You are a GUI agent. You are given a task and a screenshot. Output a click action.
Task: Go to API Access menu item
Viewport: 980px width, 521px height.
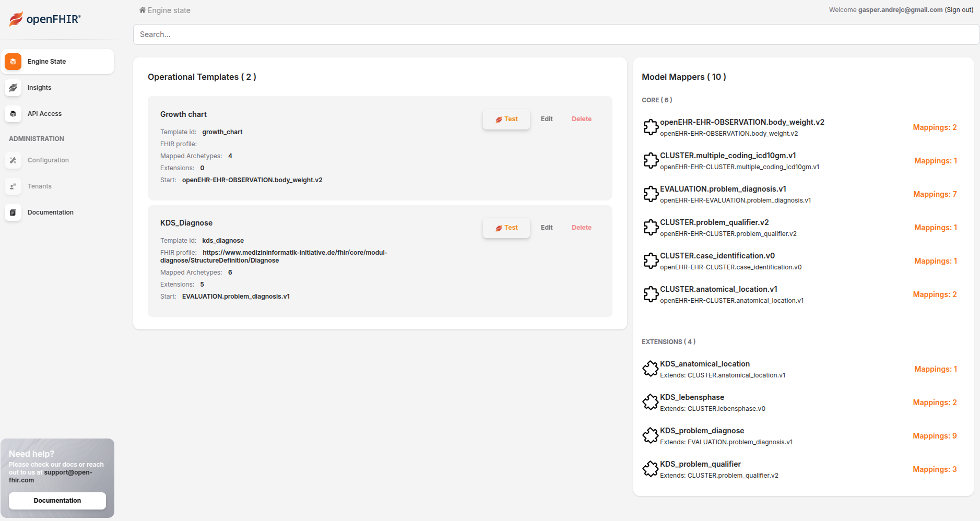tap(44, 114)
